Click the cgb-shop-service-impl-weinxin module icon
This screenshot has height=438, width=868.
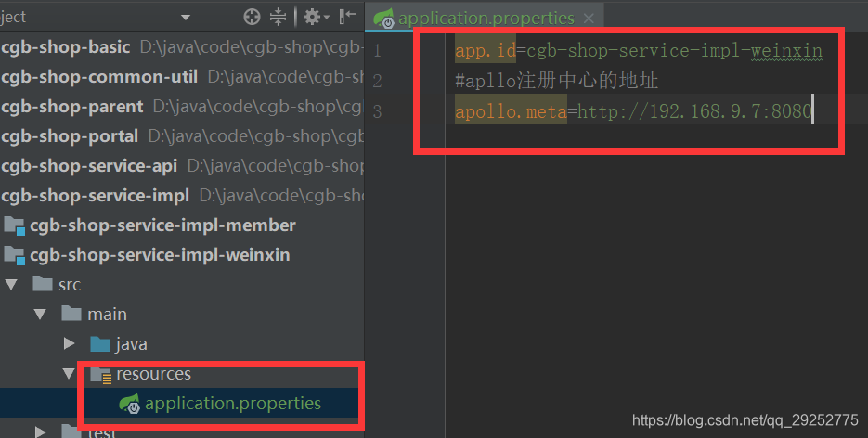(15, 255)
